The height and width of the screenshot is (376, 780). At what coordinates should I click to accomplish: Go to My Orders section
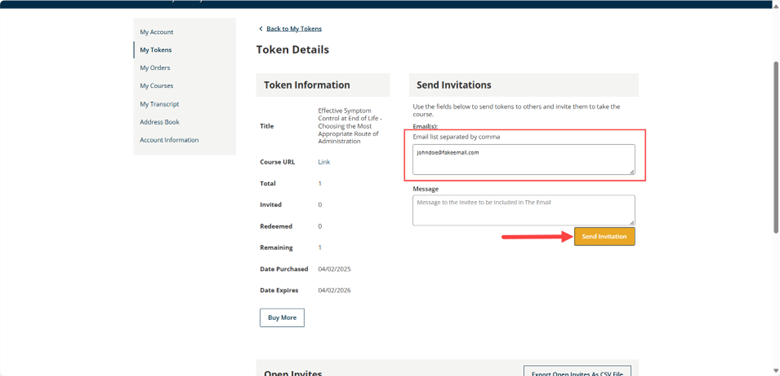(x=155, y=68)
